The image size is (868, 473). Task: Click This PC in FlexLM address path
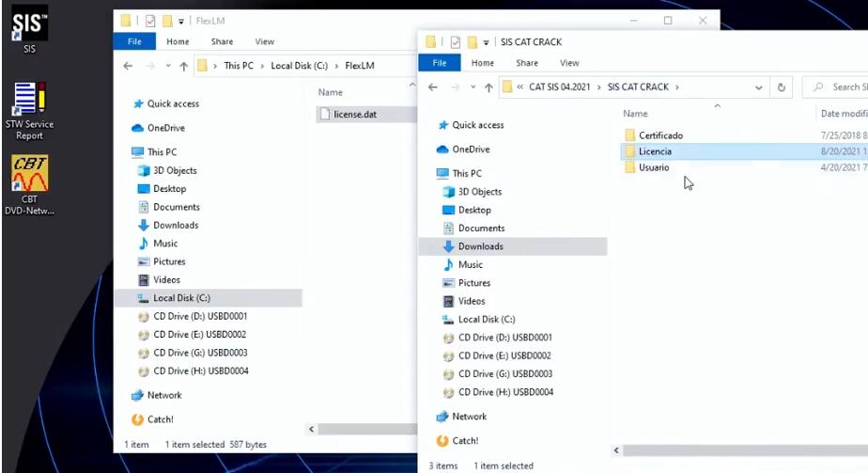click(239, 66)
